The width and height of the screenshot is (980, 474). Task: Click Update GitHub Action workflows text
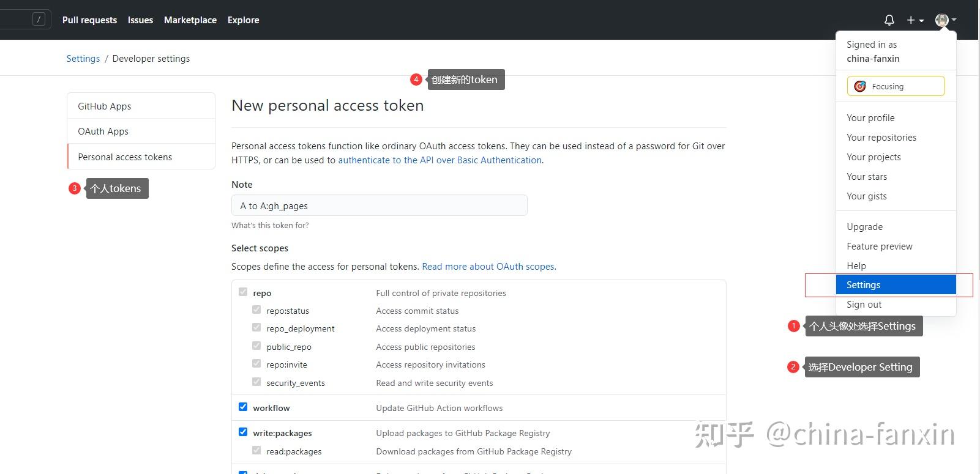pos(440,409)
